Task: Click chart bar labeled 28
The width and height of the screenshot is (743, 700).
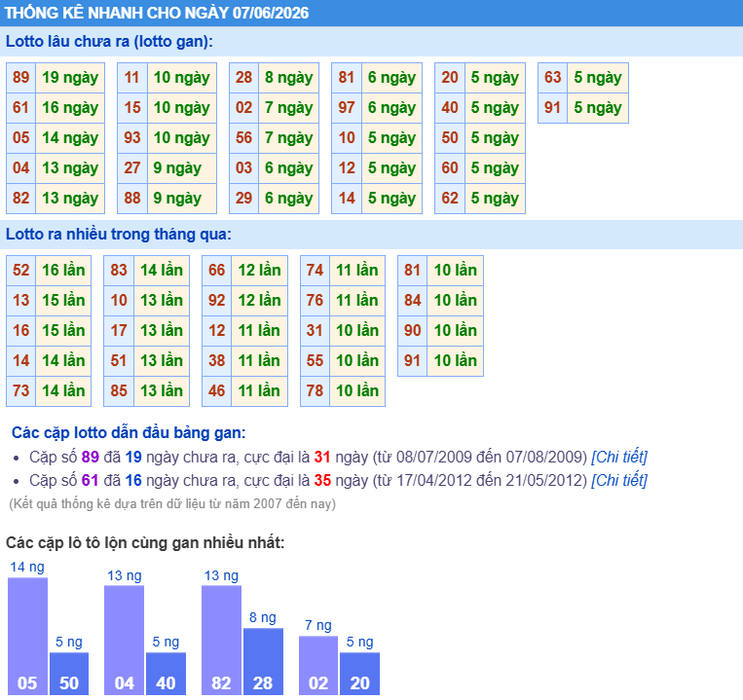Action: 263,661
